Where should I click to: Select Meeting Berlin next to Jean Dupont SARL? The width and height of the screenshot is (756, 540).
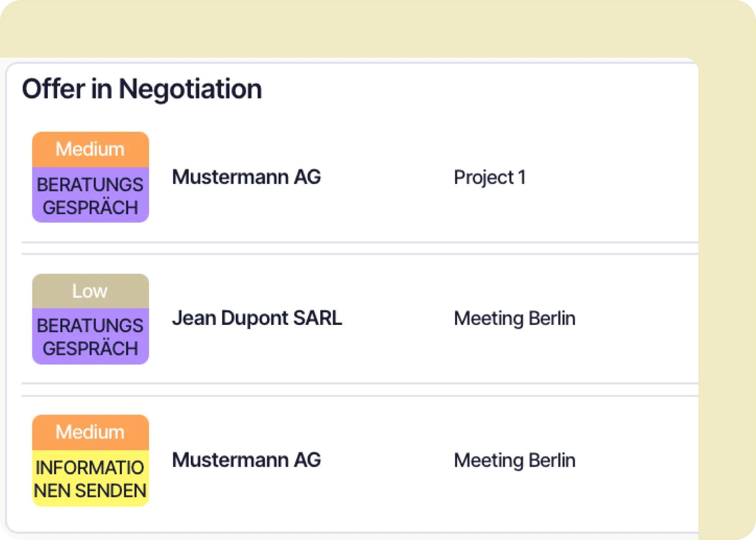coord(514,319)
